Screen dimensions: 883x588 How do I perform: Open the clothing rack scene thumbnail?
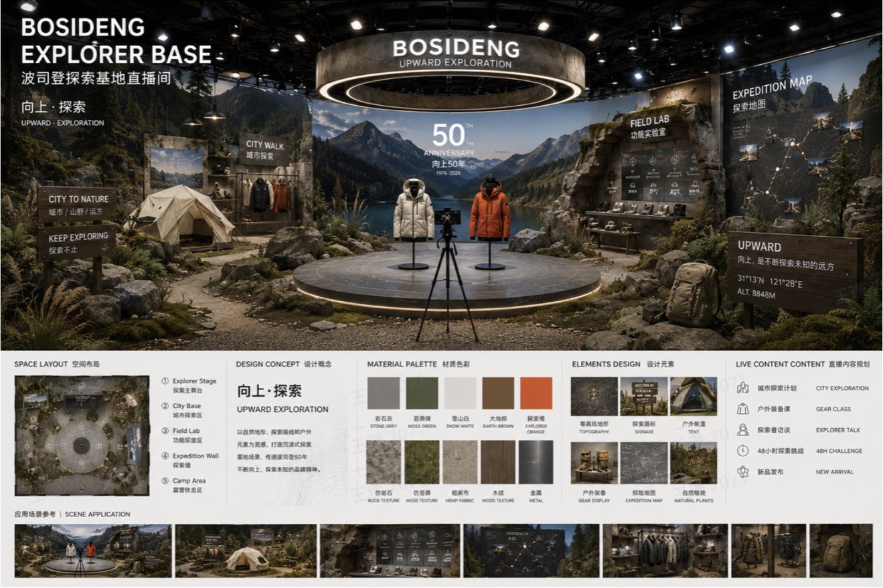pyautogui.click(x=665, y=551)
